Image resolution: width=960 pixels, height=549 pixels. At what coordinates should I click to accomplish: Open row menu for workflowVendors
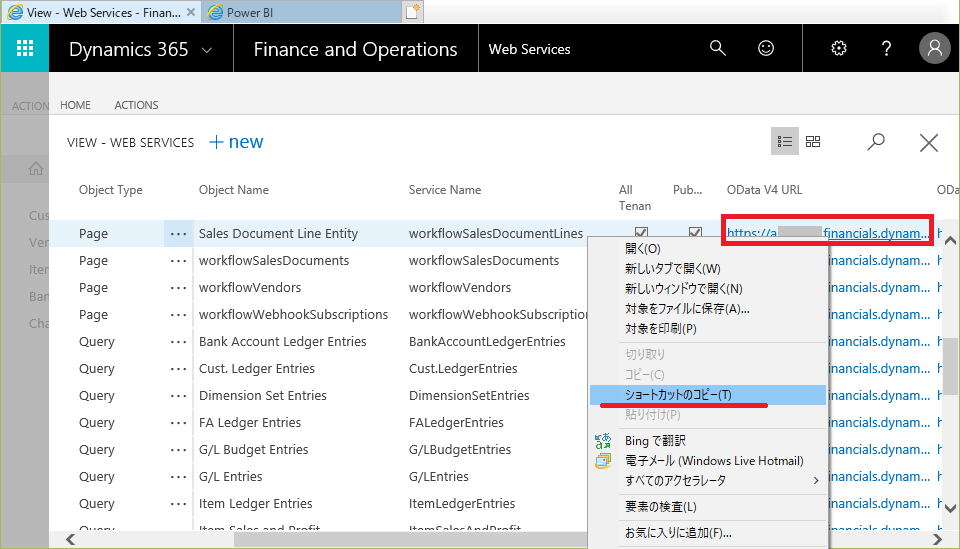[x=178, y=288]
